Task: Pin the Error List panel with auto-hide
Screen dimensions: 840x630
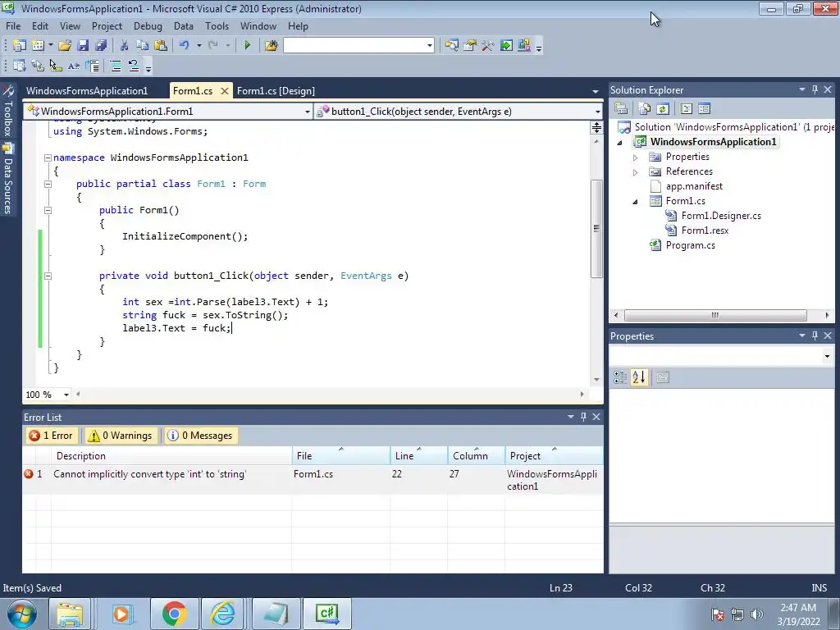Action: point(583,417)
